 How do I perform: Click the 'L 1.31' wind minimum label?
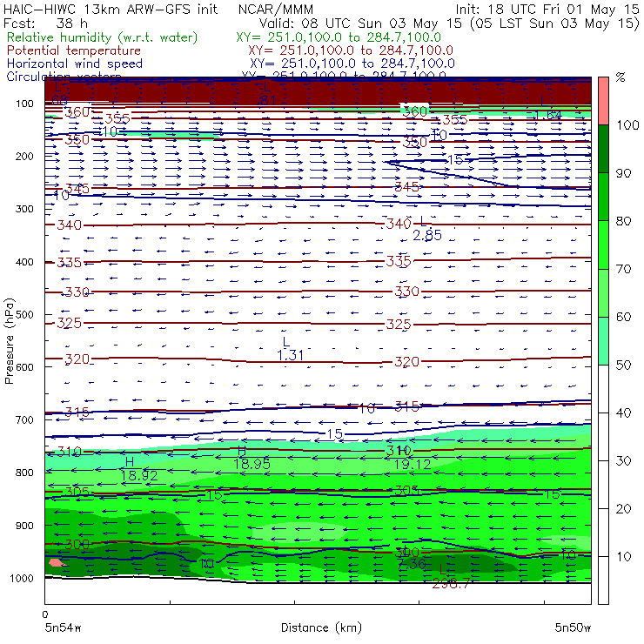tap(290, 349)
